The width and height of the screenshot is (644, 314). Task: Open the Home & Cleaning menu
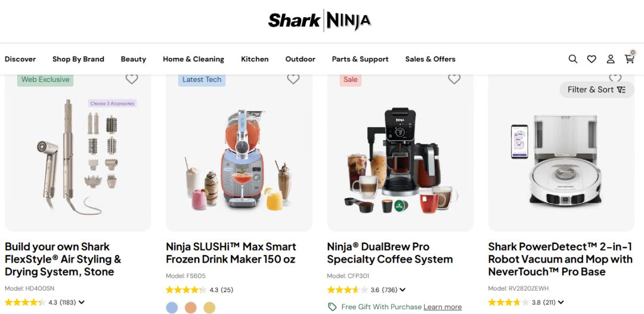(x=193, y=59)
